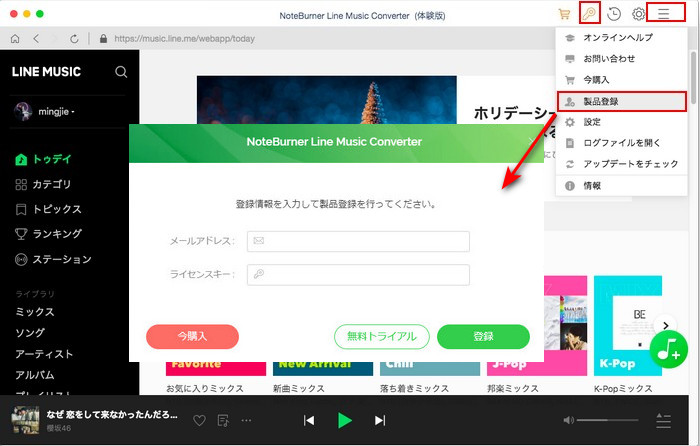700x446 pixels.
Task: Open the 邦楽ミックス link
Action: (x=513, y=389)
